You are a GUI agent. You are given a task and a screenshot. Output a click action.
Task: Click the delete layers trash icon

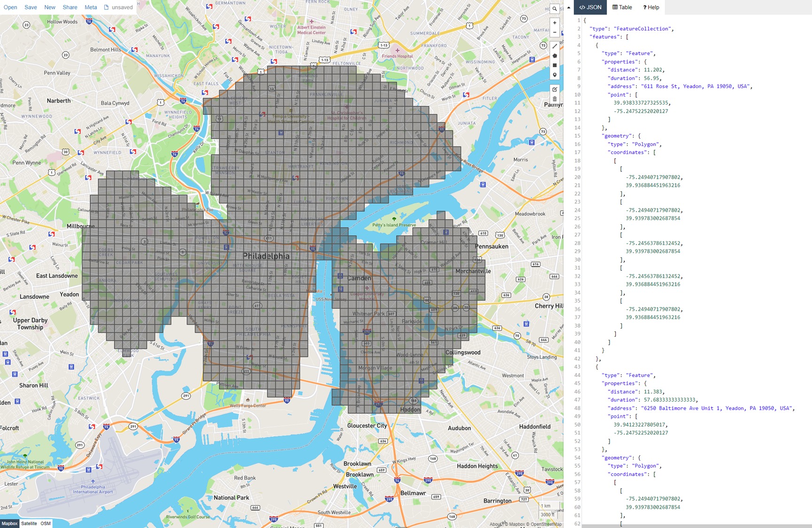[x=555, y=99]
